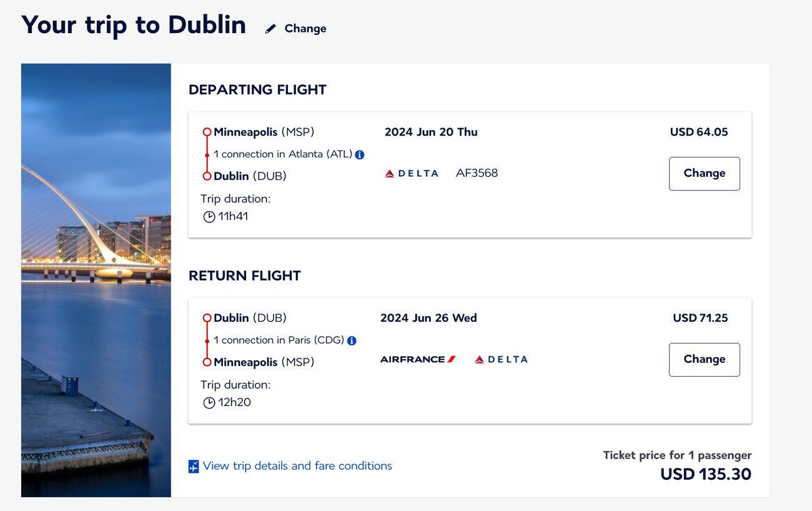Click the clock icon next to 12h20 duration
The width and height of the screenshot is (812, 511).
point(209,402)
